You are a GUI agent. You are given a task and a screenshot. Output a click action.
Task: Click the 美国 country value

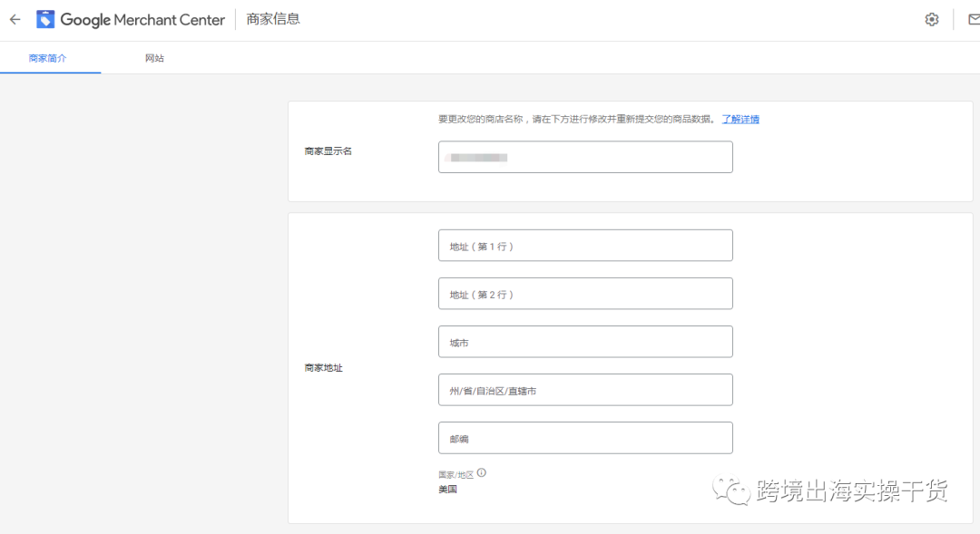point(447,489)
